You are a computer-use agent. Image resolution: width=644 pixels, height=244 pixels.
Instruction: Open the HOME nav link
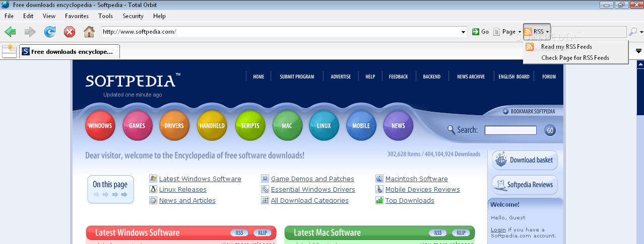[259, 77]
